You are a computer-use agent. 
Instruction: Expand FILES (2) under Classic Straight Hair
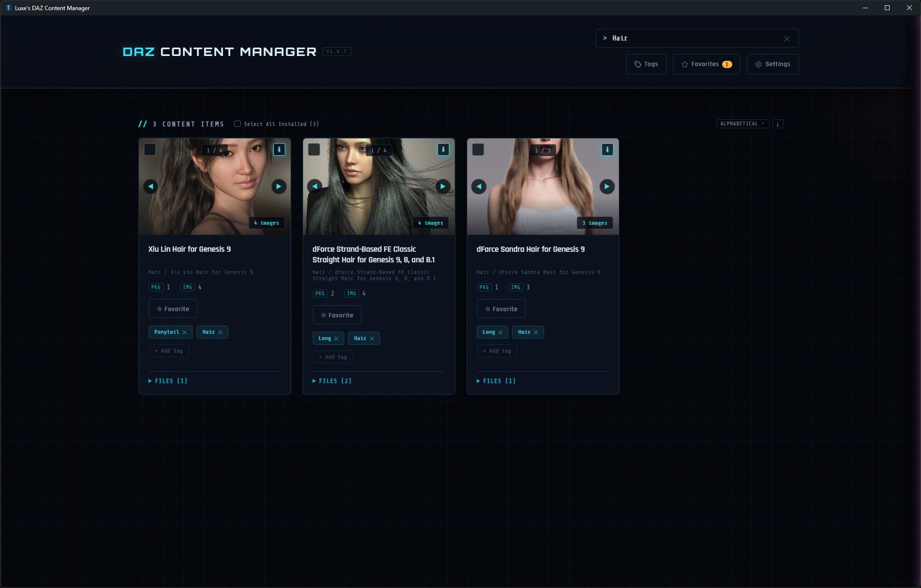pos(332,381)
